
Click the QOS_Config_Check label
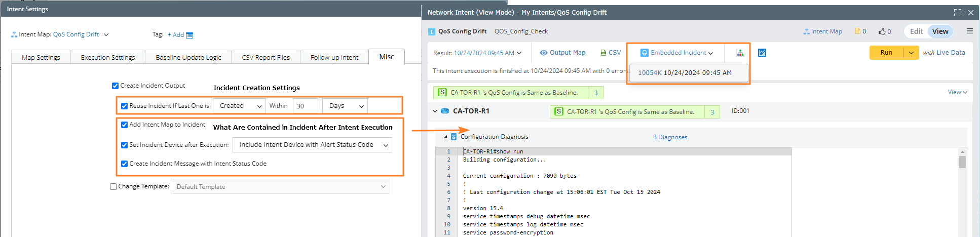(x=521, y=31)
